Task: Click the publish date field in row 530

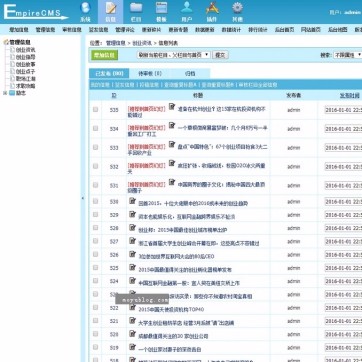Action: (x=343, y=202)
